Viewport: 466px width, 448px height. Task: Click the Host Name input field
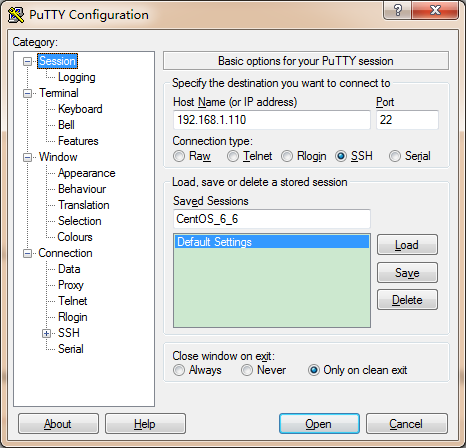[272, 120]
